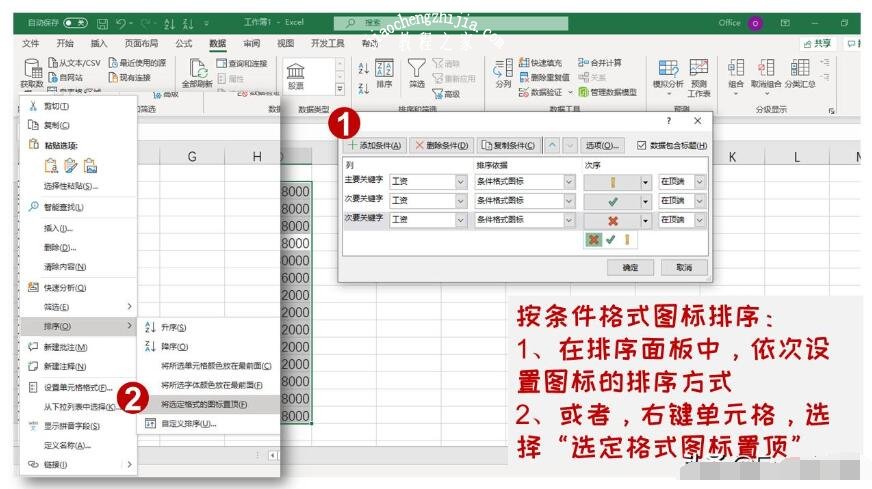The image size is (872, 489).
Task: Click ribbon sort A to Z icon
Action: point(363,68)
